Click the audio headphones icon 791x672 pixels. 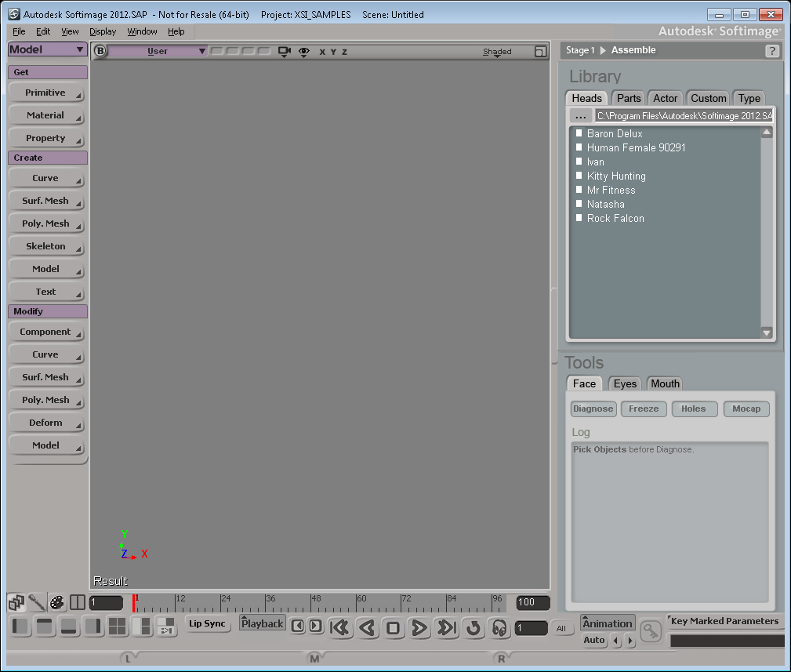499,627
